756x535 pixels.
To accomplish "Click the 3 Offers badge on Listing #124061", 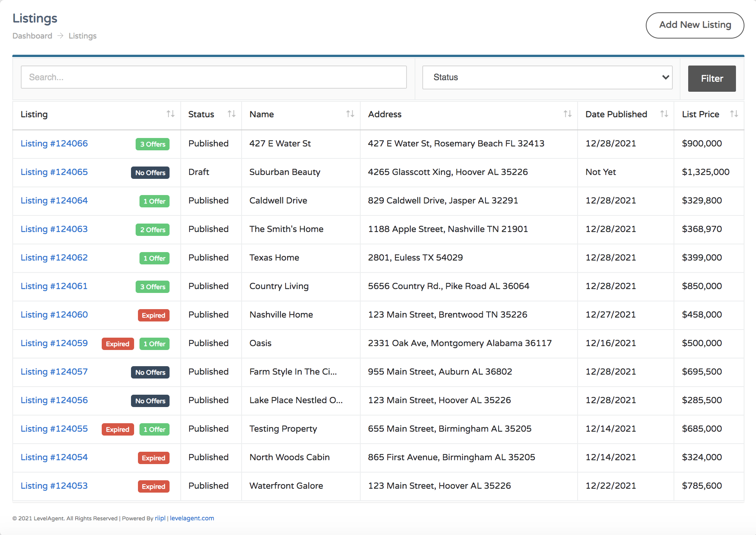I will point(153,287).
